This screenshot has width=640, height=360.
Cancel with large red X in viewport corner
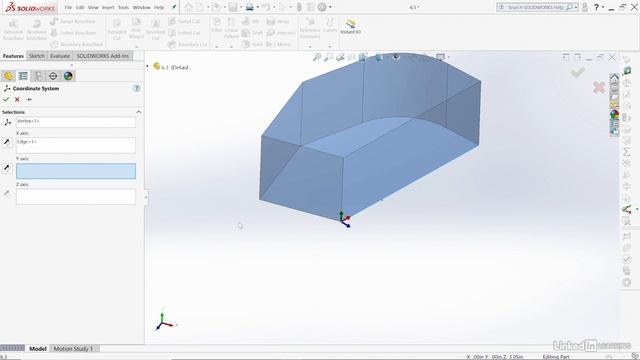[599, 87]
